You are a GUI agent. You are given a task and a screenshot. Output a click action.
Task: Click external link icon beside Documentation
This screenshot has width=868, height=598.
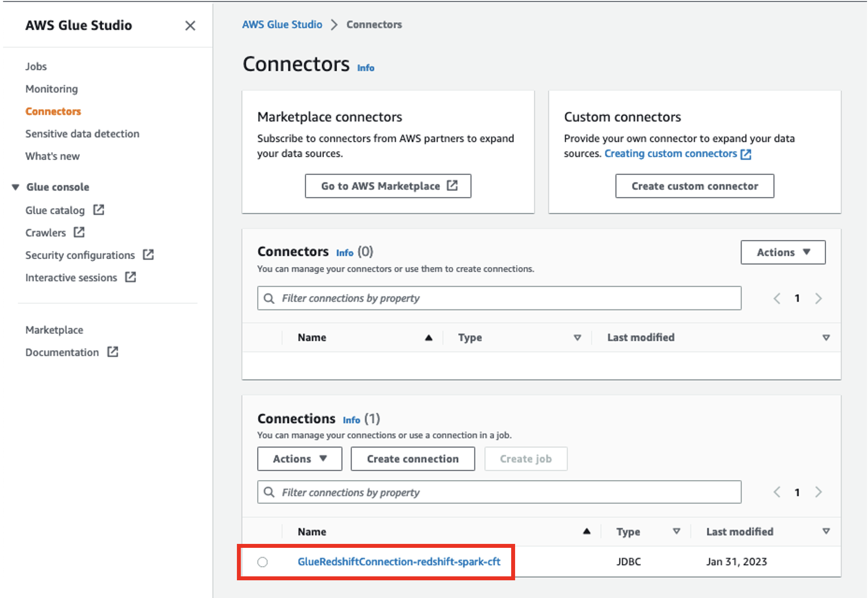click(113, 352)
